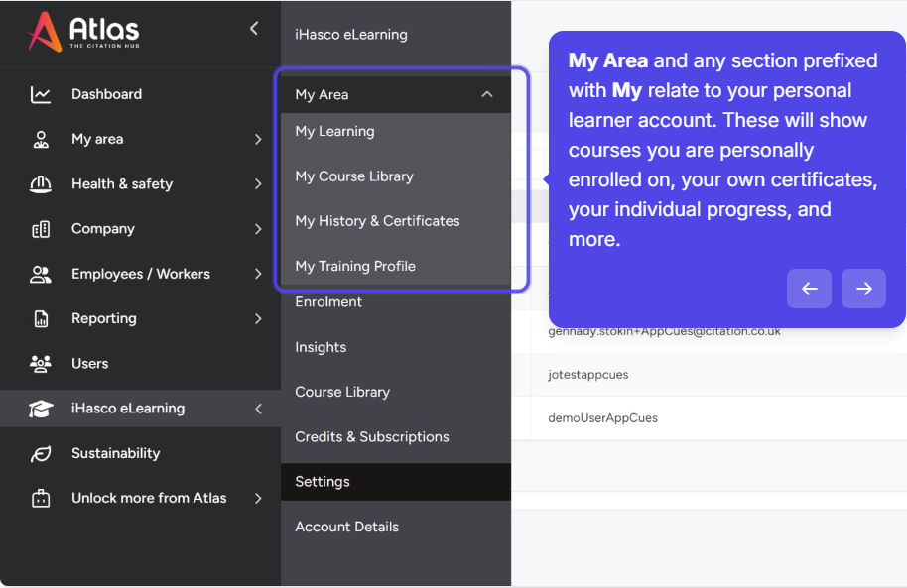Open My Training Profile
This screenshot has height=588, width=907.
click(355, 266)
